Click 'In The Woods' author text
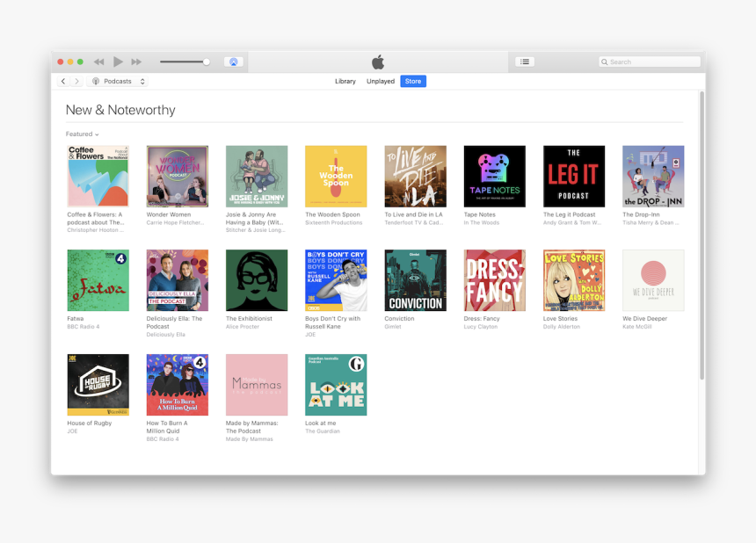Screen dimensions: 756x543 click(482, 222)
